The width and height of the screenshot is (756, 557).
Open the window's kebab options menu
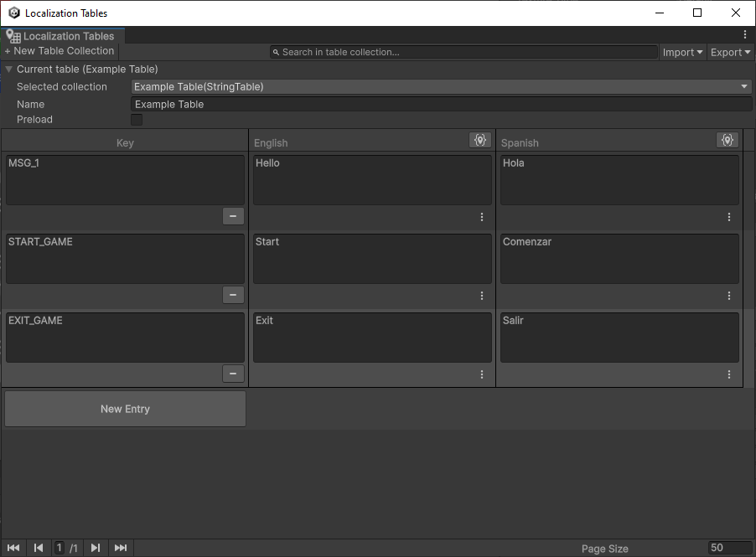click(745, 35)
